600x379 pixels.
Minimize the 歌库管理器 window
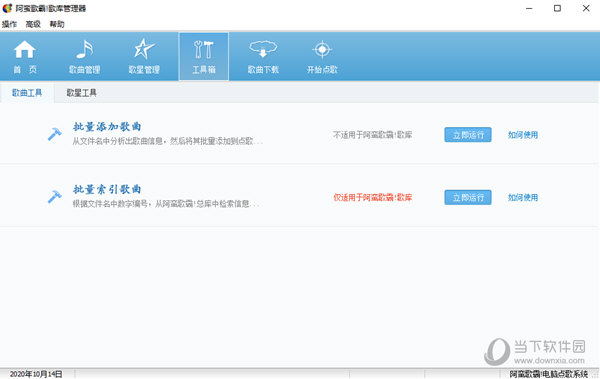click(529, 8)
